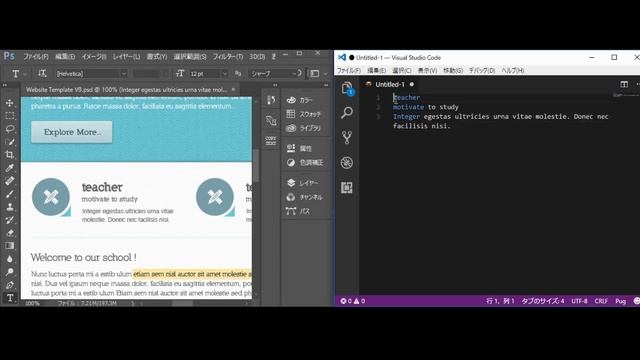Select the Pen tool
The width and height of the screenshot is (640, 360).
coord(10,285)
